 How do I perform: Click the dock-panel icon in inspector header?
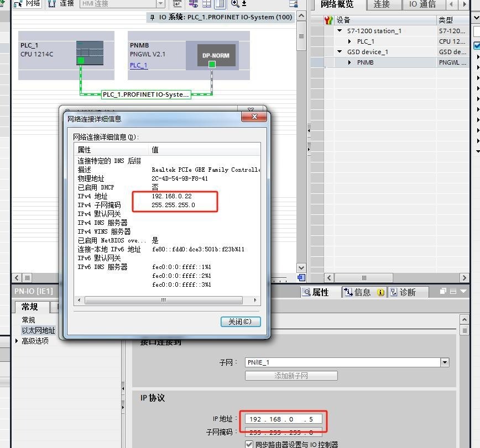point(453,292)
